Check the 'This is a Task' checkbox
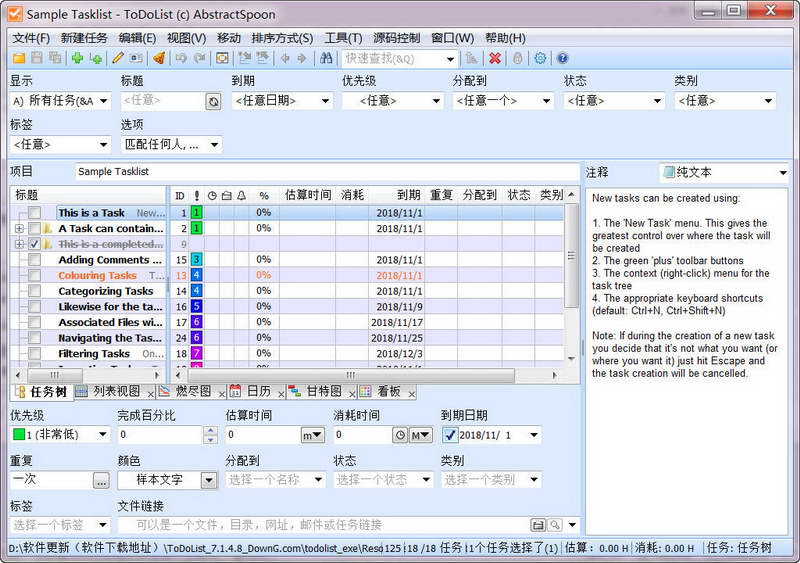The height and width of the screenshot is (563, 800). (x=35, y=213)
